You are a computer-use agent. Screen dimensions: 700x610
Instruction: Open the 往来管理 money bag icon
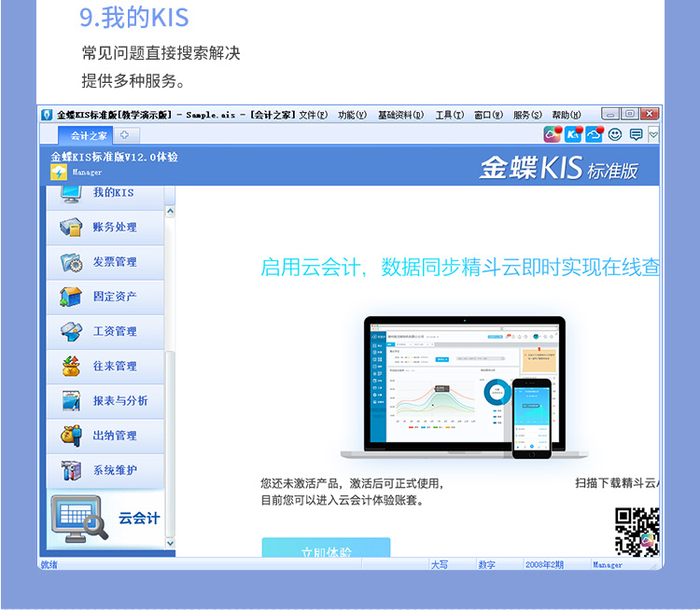tap(71, 366)
